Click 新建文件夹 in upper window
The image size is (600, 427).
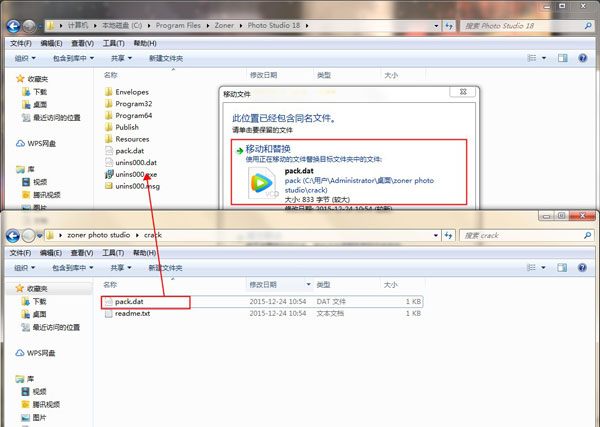click(x=166, y=58)
